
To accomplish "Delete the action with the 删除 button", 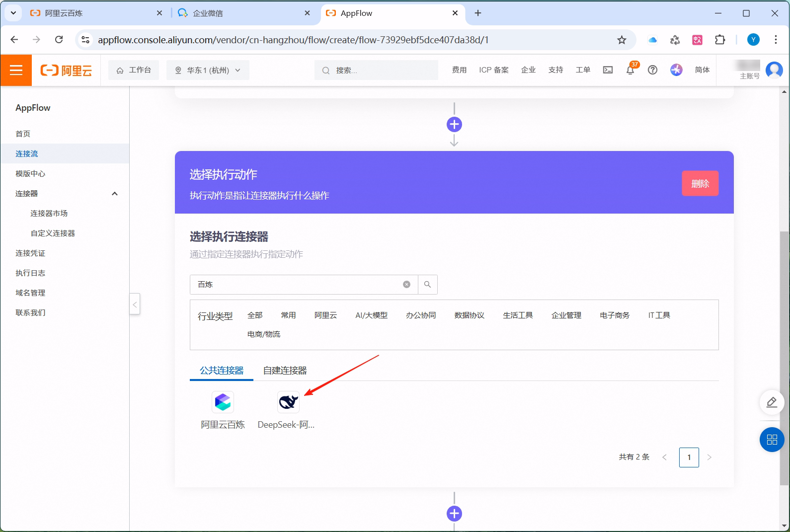I will 700,183.
